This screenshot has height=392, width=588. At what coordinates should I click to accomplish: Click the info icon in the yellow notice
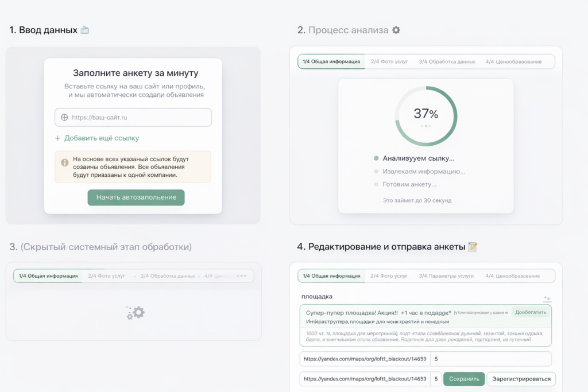point(64,162)
